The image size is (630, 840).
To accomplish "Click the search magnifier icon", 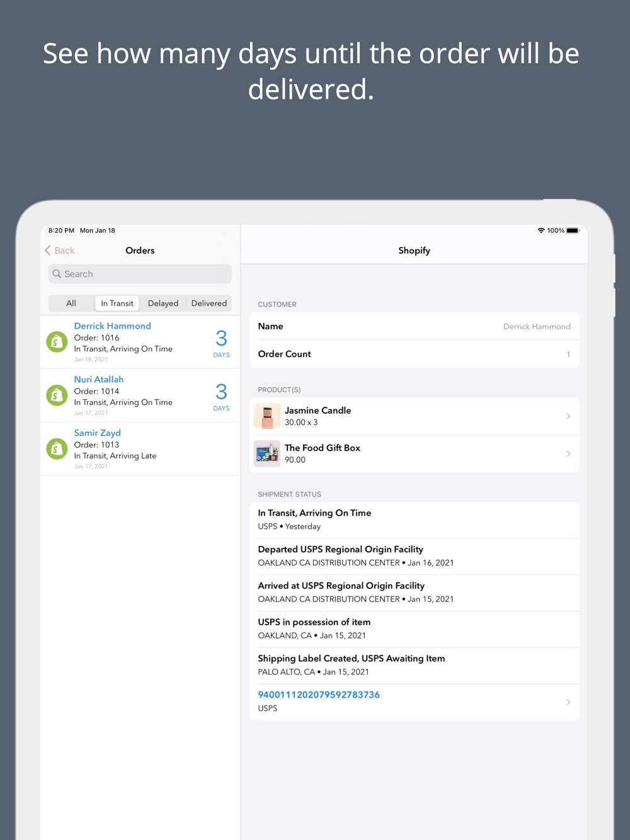I will tap(57, 274).
